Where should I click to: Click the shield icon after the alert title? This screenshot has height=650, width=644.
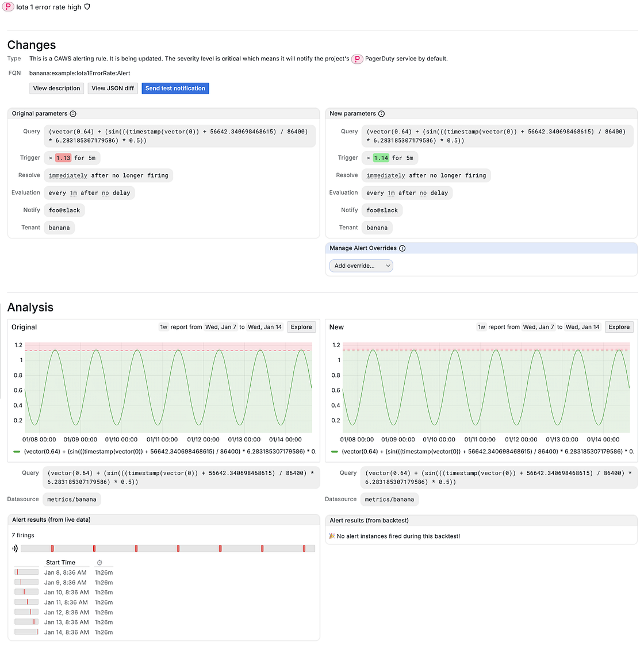click(87, 7)
